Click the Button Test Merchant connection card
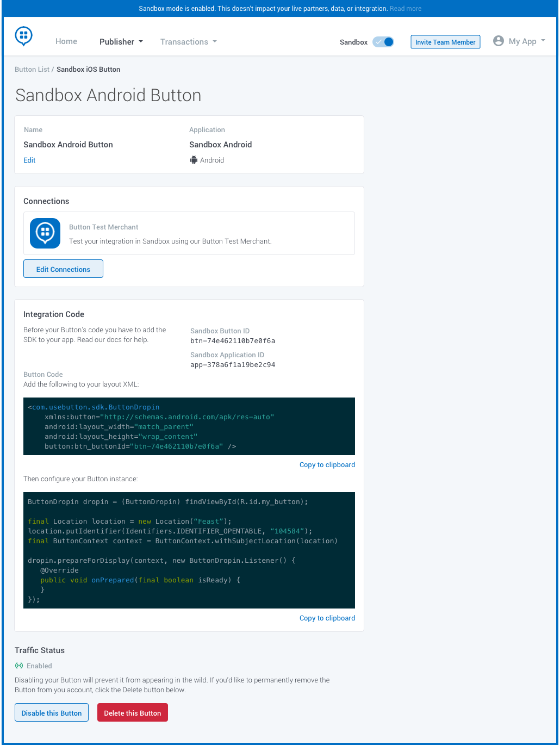 point(189,233)
